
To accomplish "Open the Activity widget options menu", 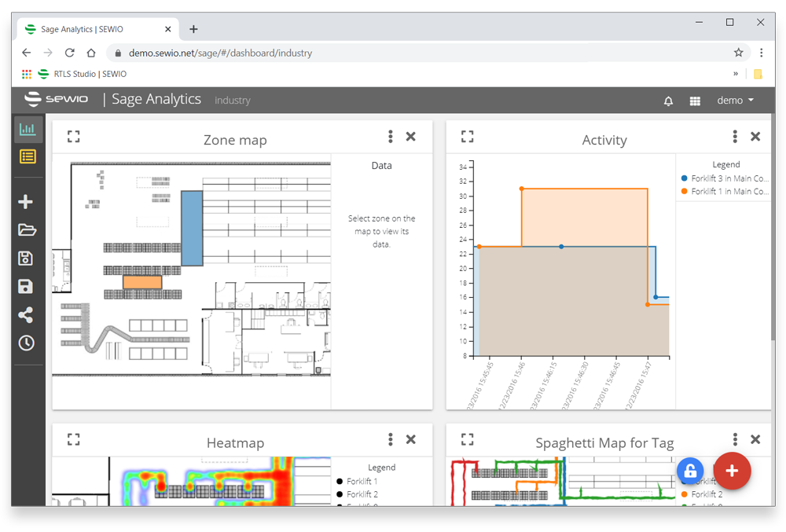I will (x=734, y=136).
